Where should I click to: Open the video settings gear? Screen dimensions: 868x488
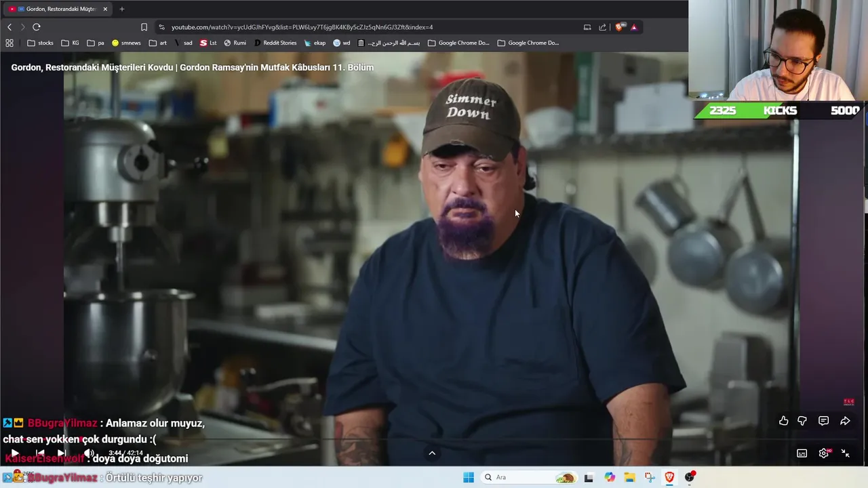824,453
